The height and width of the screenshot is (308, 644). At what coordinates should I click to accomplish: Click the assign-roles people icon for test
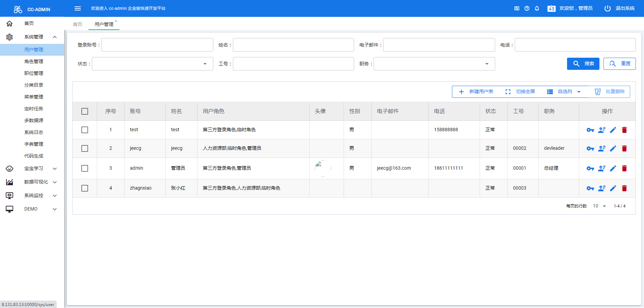(x=601, y=130)
